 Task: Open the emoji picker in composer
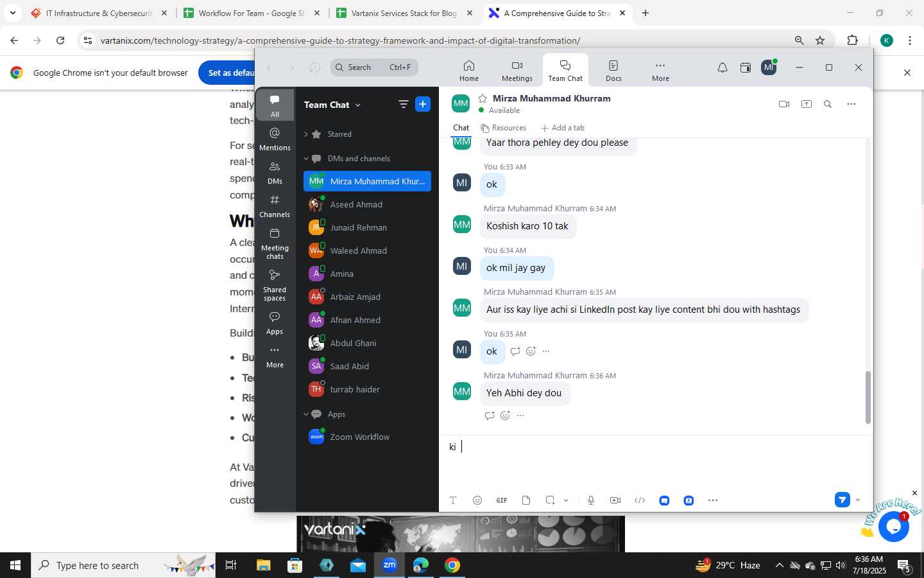tap(477, 500)
